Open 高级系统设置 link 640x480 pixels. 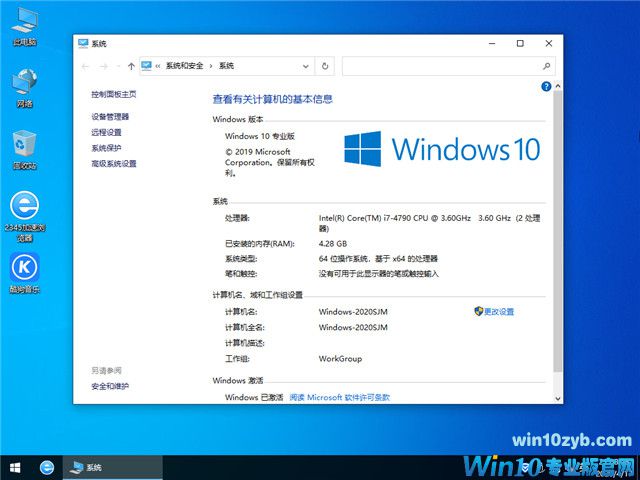(x=113, y=164)
